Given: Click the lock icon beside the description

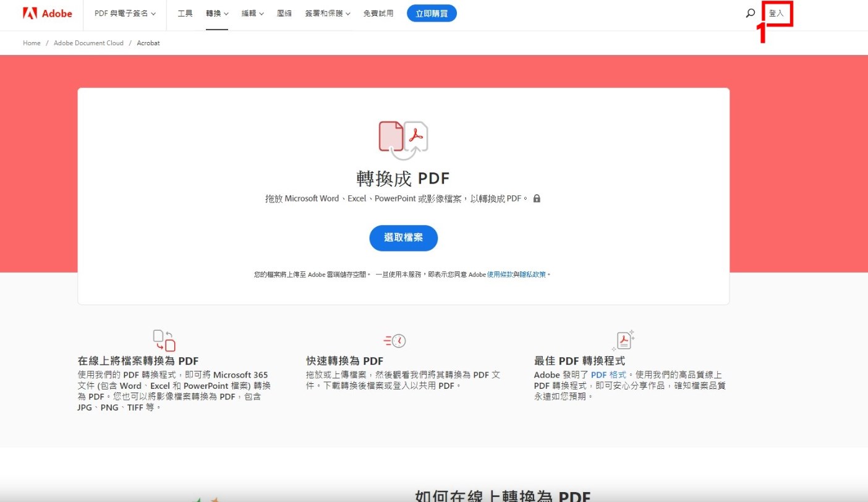Looking at the screenshot, I should tap(537, 198).
